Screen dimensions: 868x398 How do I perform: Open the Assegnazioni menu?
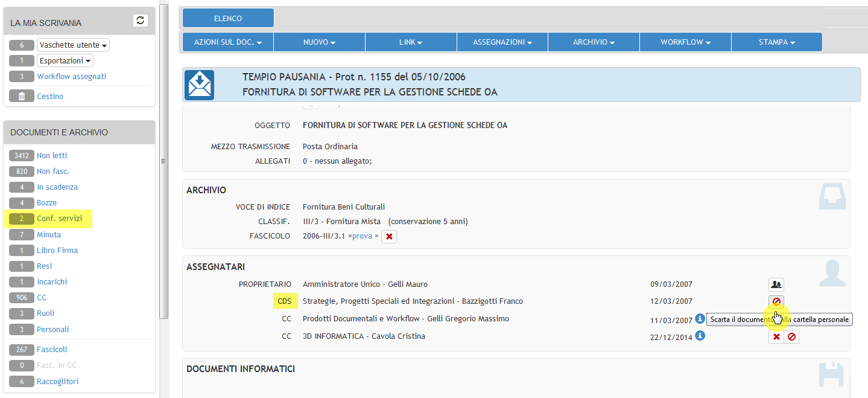[502, 42]
